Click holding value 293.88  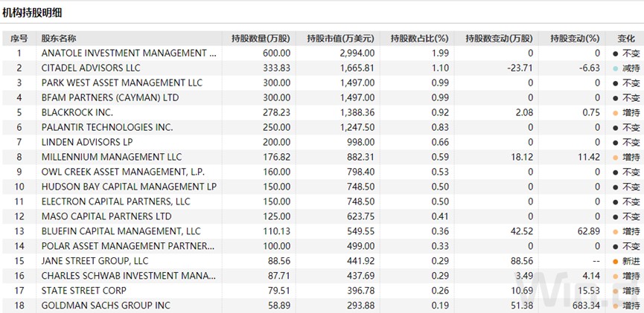(x=360, y=306)
